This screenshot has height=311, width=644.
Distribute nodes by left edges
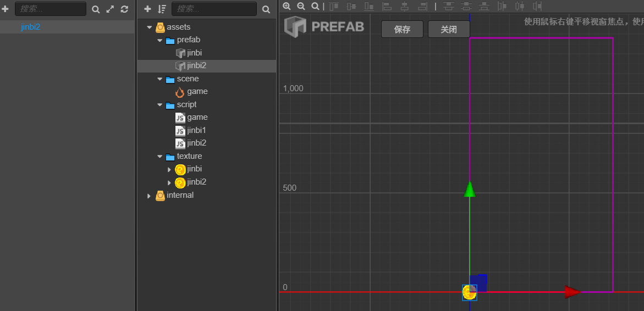502,6
